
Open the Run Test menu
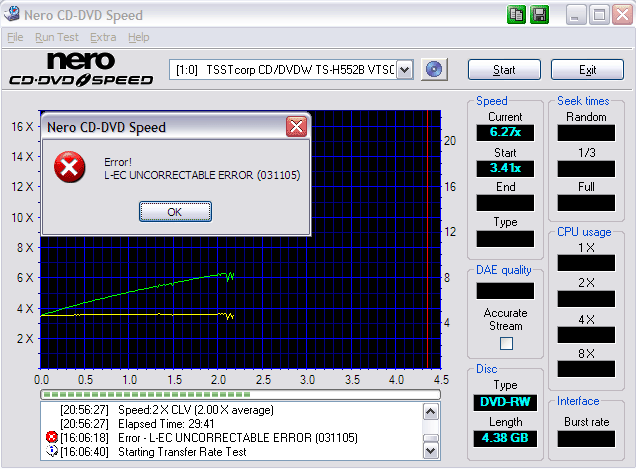(57, 37)
